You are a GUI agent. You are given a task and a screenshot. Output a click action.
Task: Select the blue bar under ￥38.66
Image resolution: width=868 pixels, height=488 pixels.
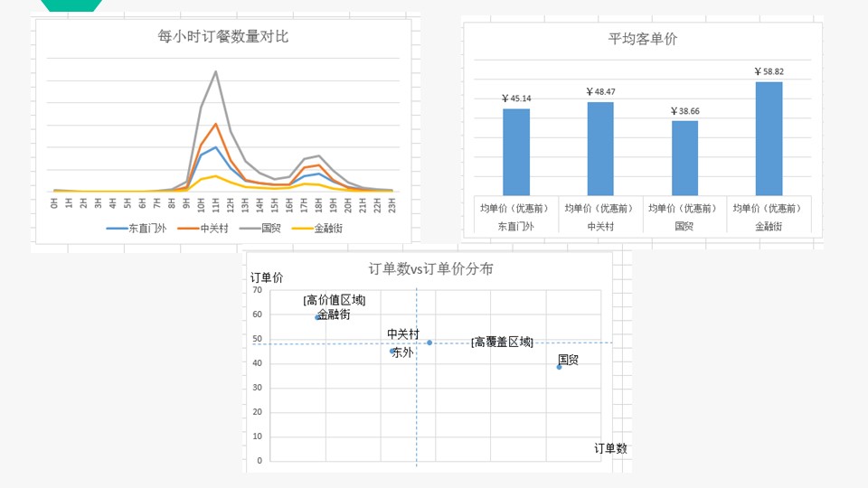[x=684, y=157]
